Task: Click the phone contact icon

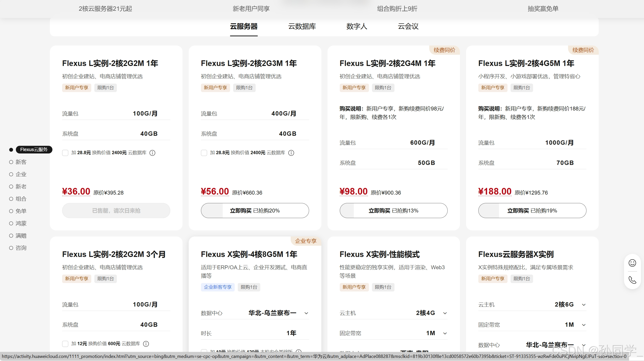Action: coord(632,280)
